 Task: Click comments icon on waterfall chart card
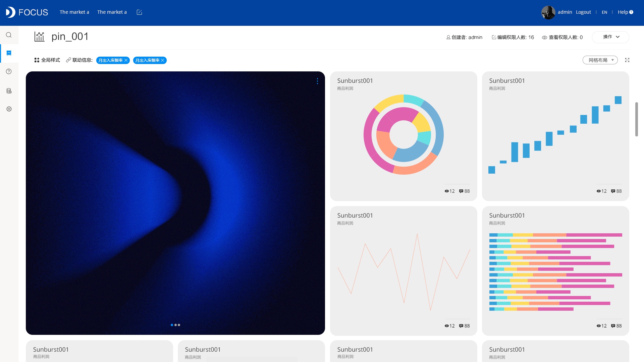[613, 191]
